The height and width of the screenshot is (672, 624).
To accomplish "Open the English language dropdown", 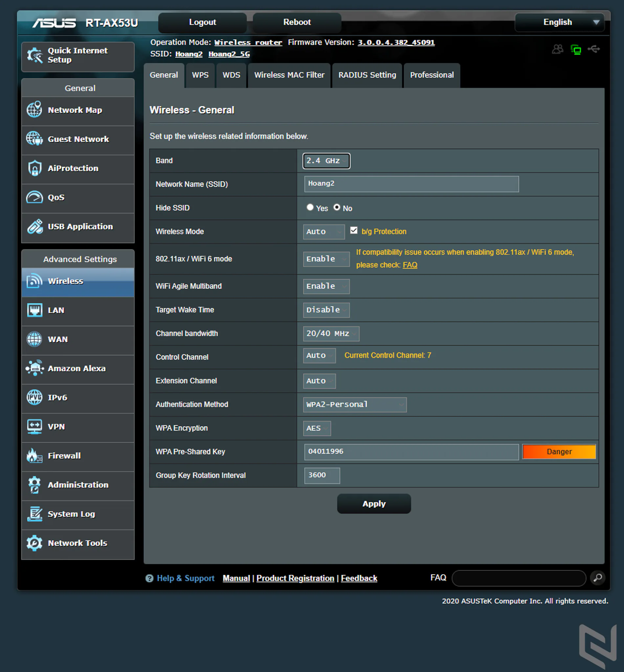I will coord(560,22).
